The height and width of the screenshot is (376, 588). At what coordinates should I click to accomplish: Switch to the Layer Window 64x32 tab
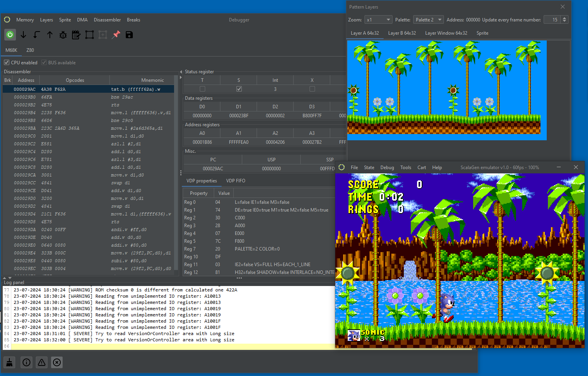tap(446, 33)
